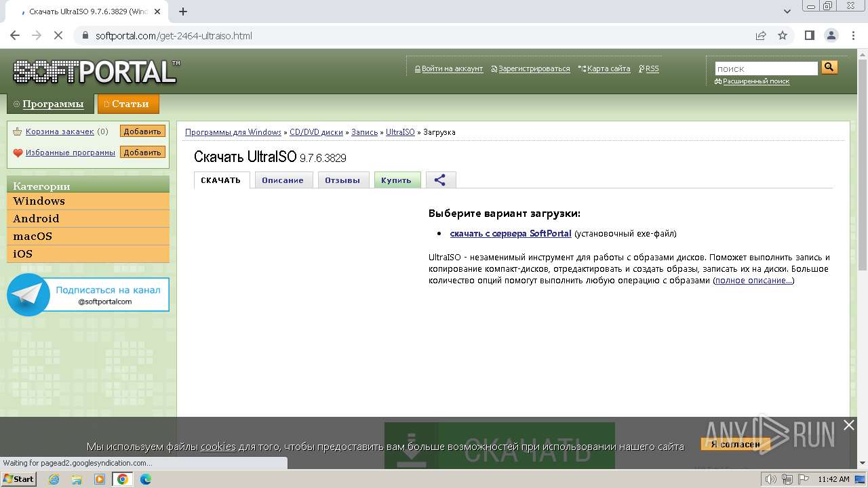Select the Windows category
The image size is (868, 488).
point(88,201)
